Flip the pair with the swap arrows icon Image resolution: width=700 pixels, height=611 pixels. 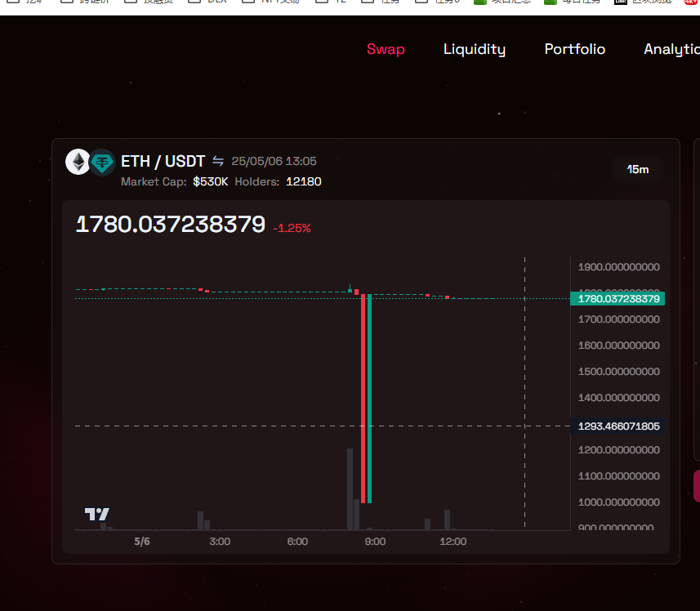218,161
